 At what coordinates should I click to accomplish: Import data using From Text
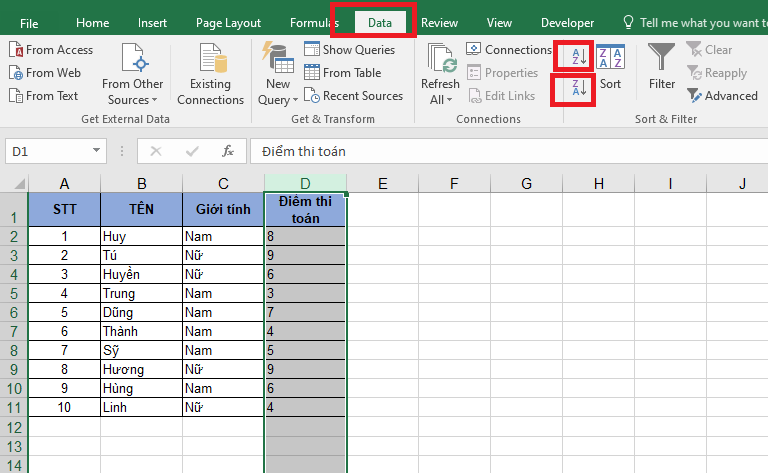click(44, 96)
